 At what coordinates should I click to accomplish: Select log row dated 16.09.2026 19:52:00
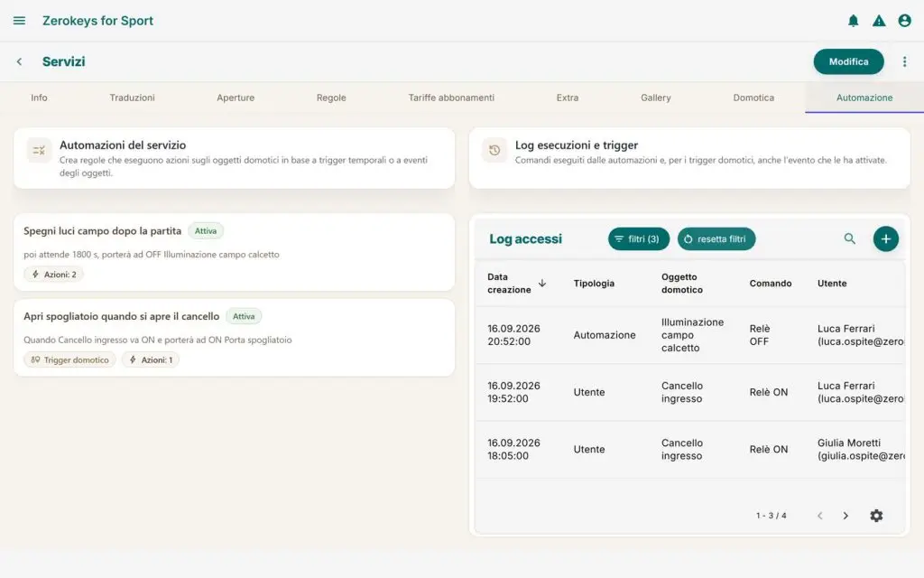click(x=689, y=392)
